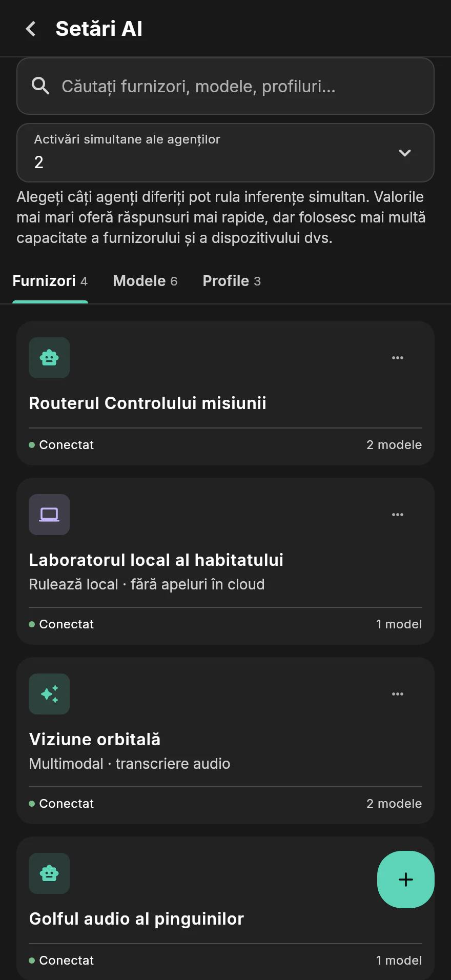Click the robot icon of Routerul Controlului misiunii

pyautogui.click(x=49, y=358)
